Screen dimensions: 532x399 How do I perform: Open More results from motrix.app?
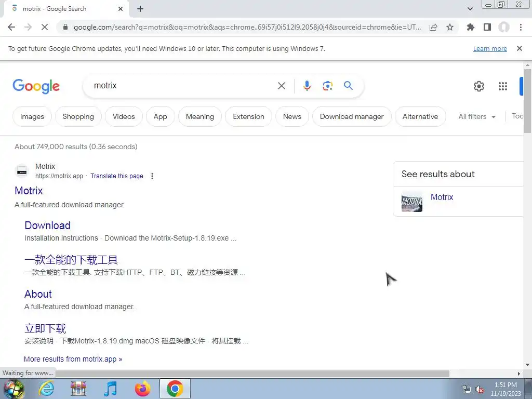[x=73, y=359]
